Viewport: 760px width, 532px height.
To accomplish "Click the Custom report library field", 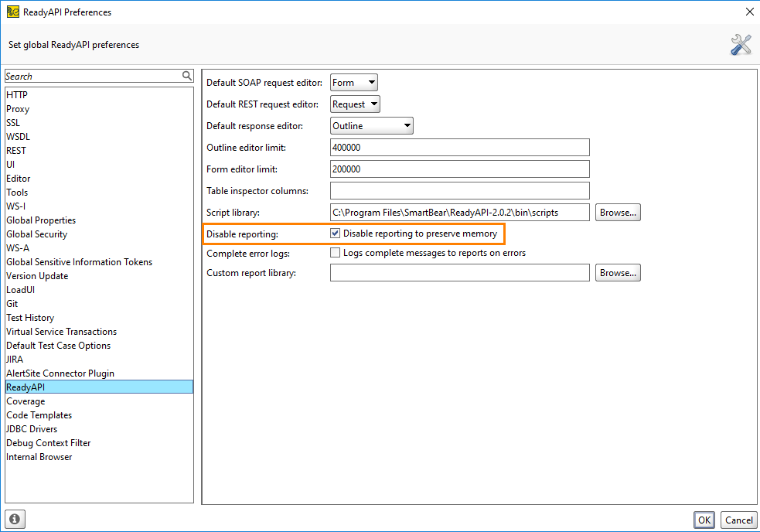I will pos(460,272).
